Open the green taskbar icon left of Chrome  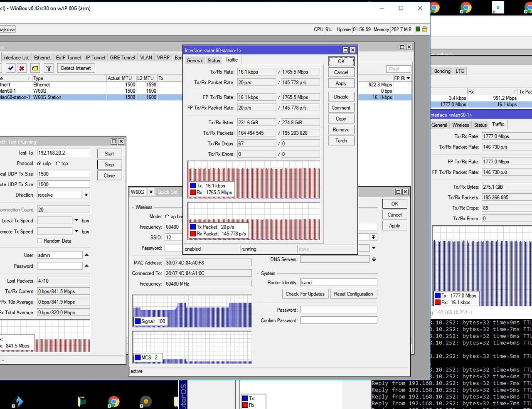pyautogui.click(x=81, y=402)
